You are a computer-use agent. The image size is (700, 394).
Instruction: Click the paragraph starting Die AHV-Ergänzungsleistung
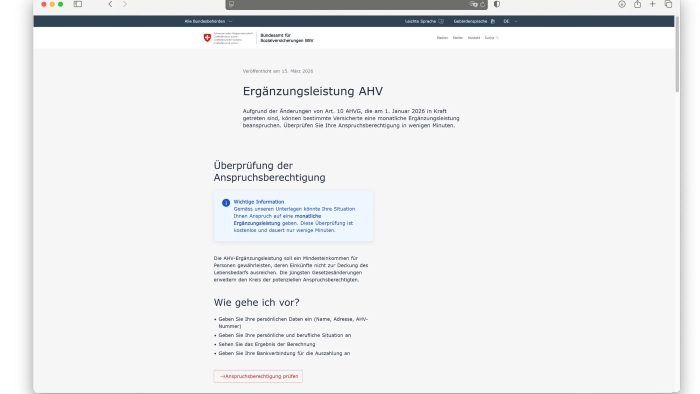(291, 269)
